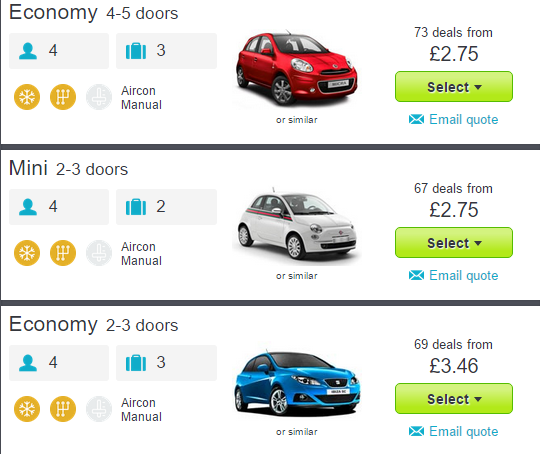Viewport: 540px width, 454px height.
Task: Open the Select dropdown for the £3.46 Economy deal
Action: [x=454, y=399]
